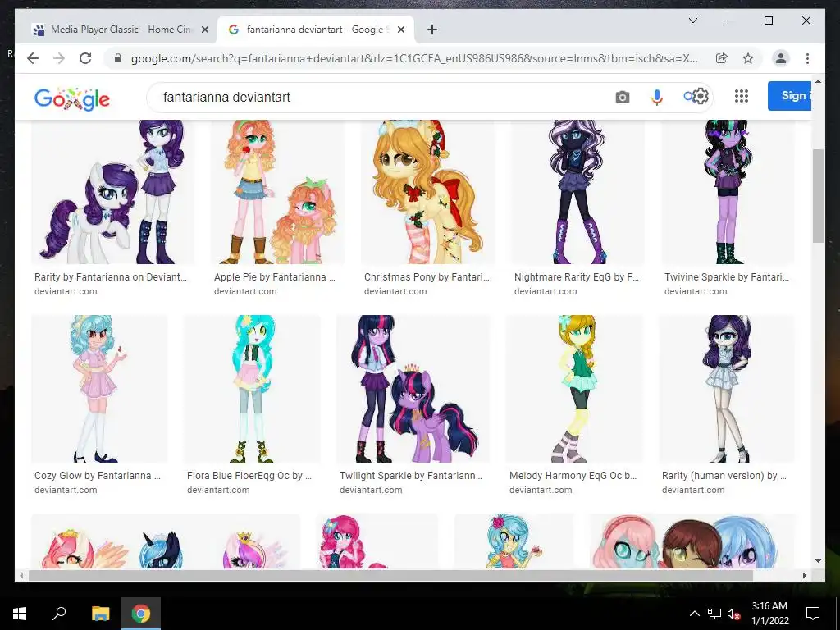Open the Chrome profile avatar
Viewport: 840px width, 630px height.
pyautogui.click(x=781, y=58)
